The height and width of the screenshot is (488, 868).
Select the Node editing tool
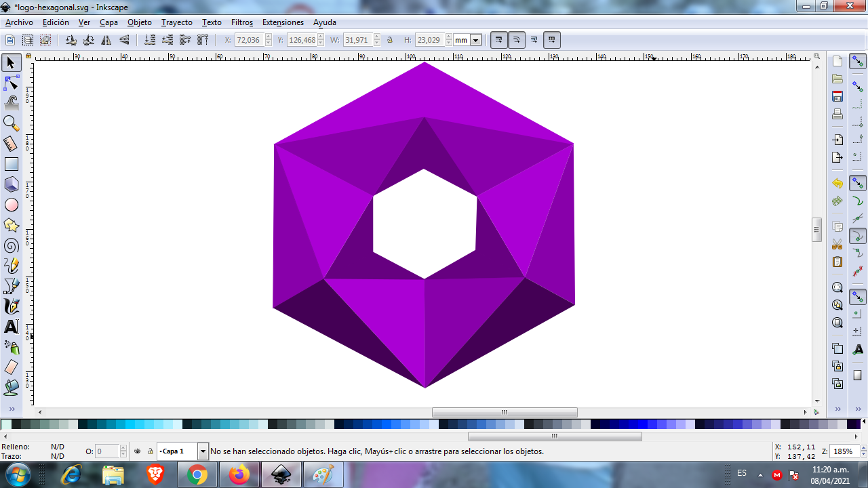pos(11,83)
